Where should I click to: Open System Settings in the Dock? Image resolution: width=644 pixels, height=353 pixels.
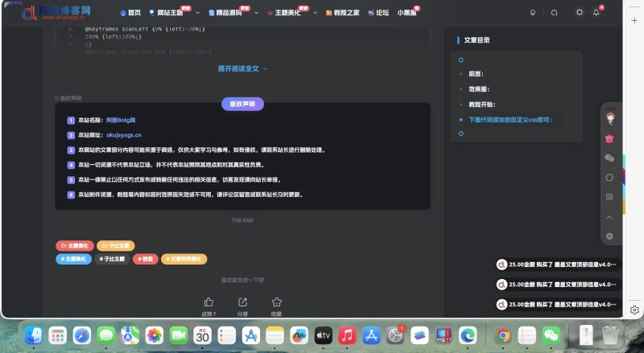(x=395, y=335)
